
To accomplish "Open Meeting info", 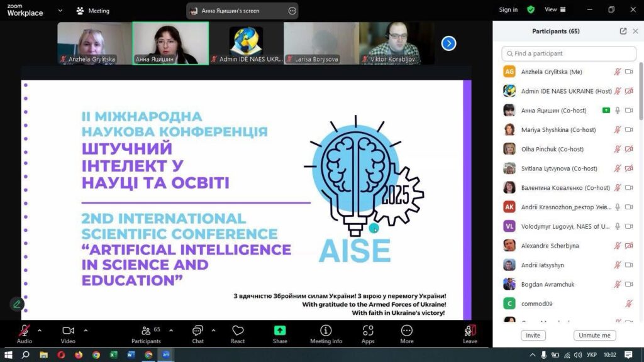I will [x=326, y=333].
